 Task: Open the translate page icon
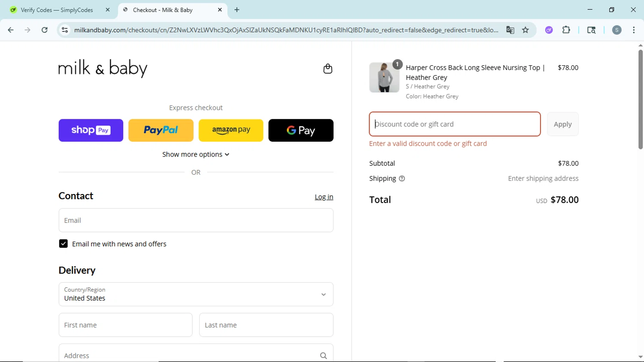510,30
